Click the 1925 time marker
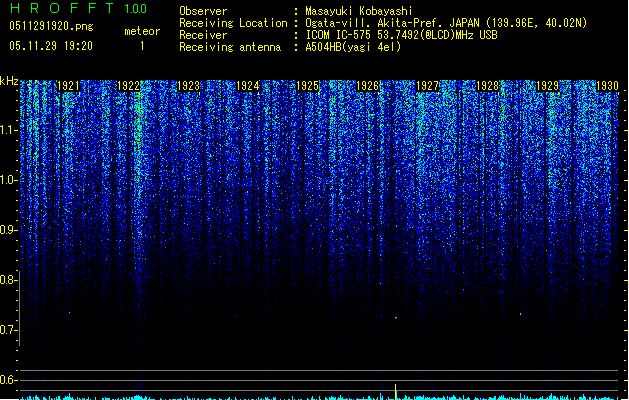The height and width of the screenshot is (400, 629). (308, 86)
